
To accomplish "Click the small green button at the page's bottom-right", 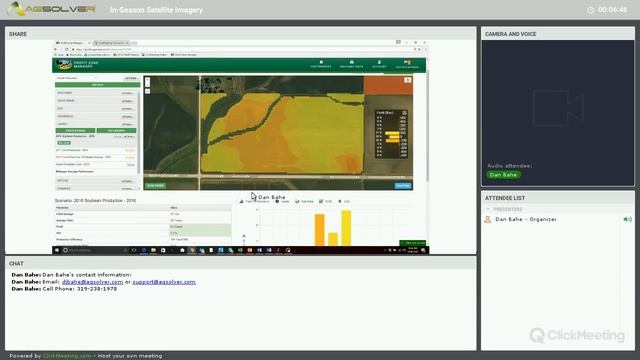I will click(x=413, y=243).
